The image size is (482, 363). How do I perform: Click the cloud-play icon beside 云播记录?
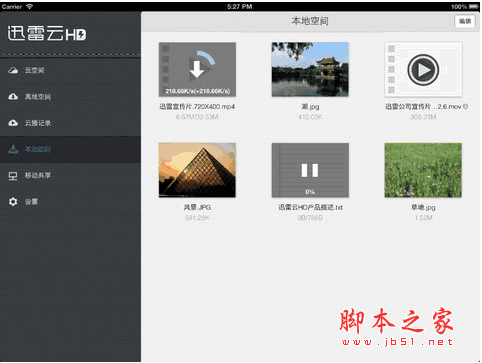coord(13,123)
